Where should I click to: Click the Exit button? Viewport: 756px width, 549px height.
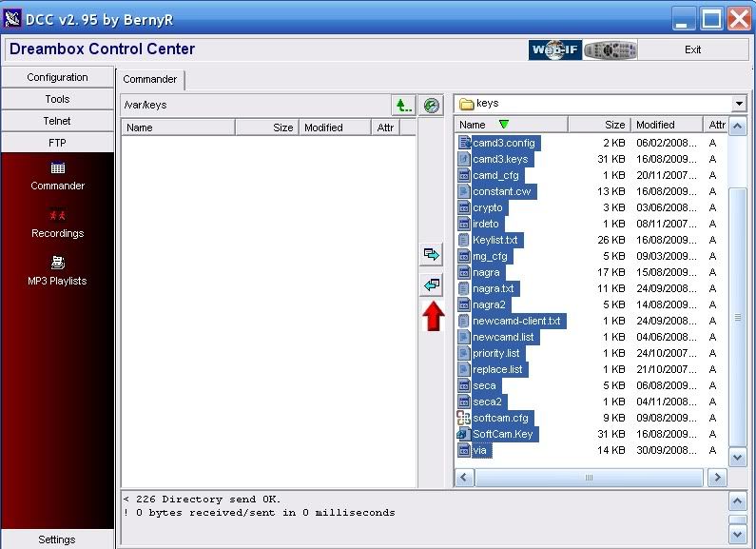692,49
